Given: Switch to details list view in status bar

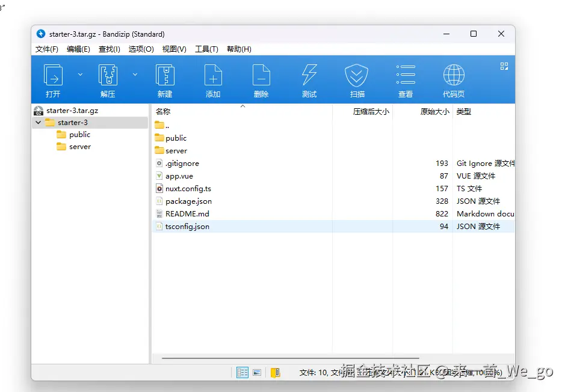Looking at the screenshot, I should [242, 373].
